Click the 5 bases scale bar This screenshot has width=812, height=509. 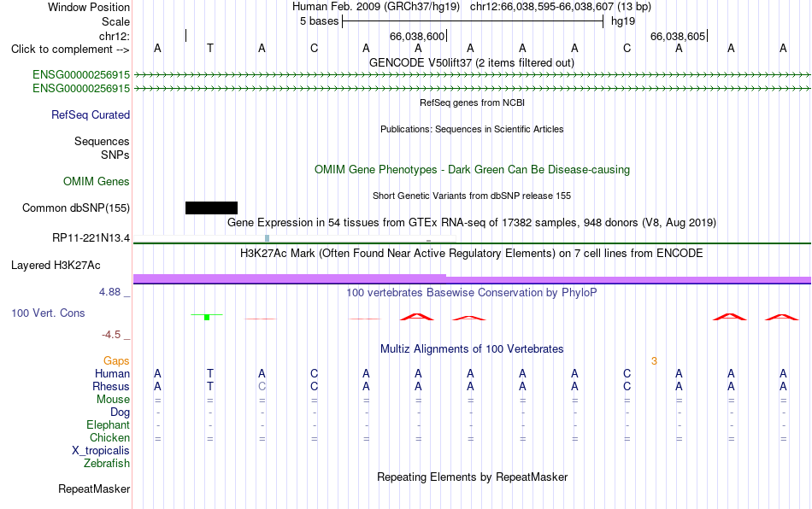click(473, 21)
